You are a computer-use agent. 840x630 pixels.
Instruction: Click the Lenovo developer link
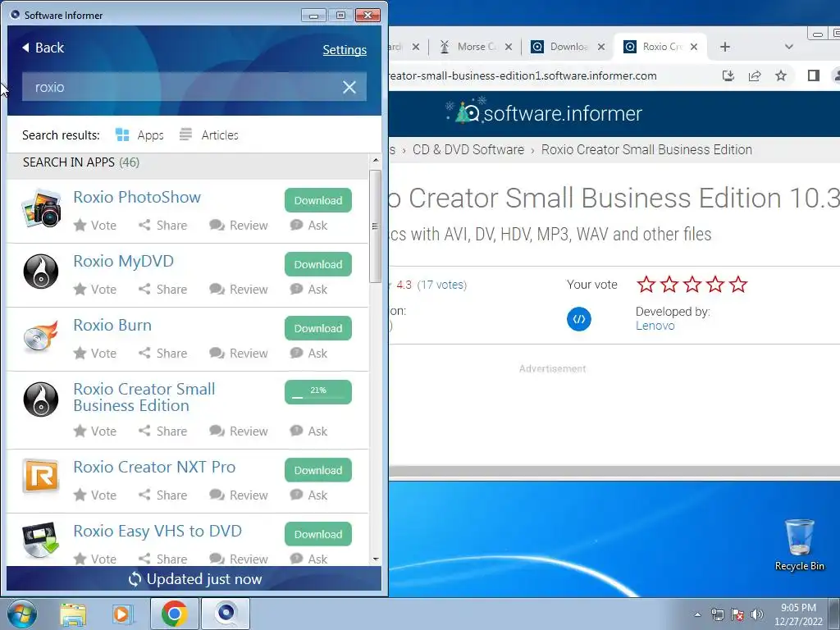655,326
